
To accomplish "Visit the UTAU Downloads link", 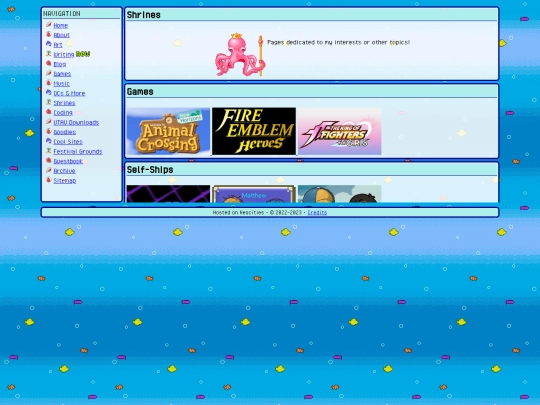I will pos(76,122).
